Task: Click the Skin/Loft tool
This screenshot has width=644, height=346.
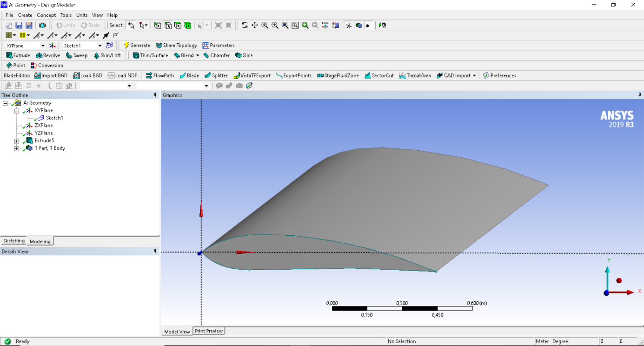Action: [x=107, y=55]
